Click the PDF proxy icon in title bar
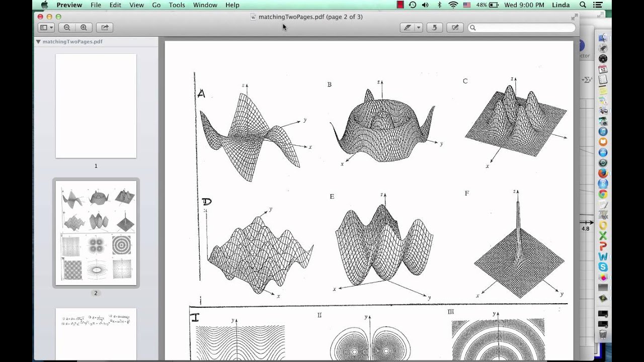644x362 pixels. pyautogui.click(x=254, y=17)
